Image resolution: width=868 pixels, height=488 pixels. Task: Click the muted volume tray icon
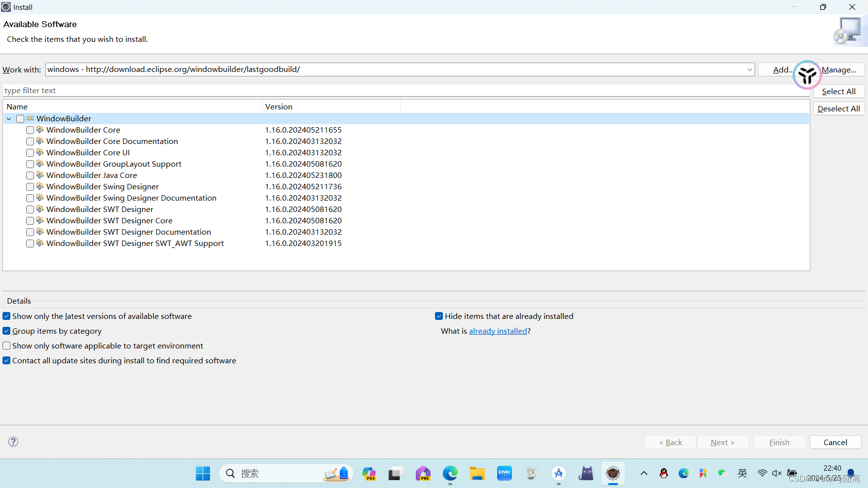777,473
